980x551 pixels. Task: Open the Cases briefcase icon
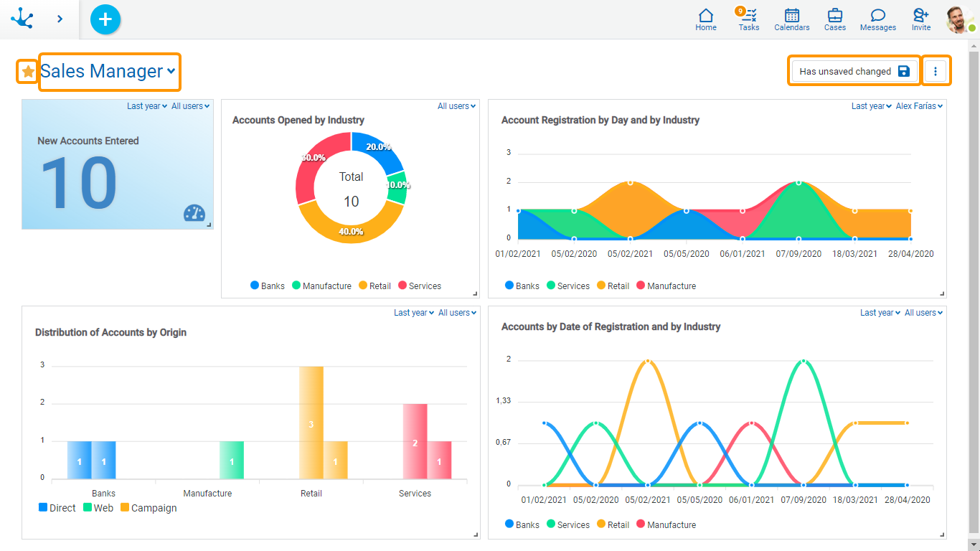(x=835, y=19)
